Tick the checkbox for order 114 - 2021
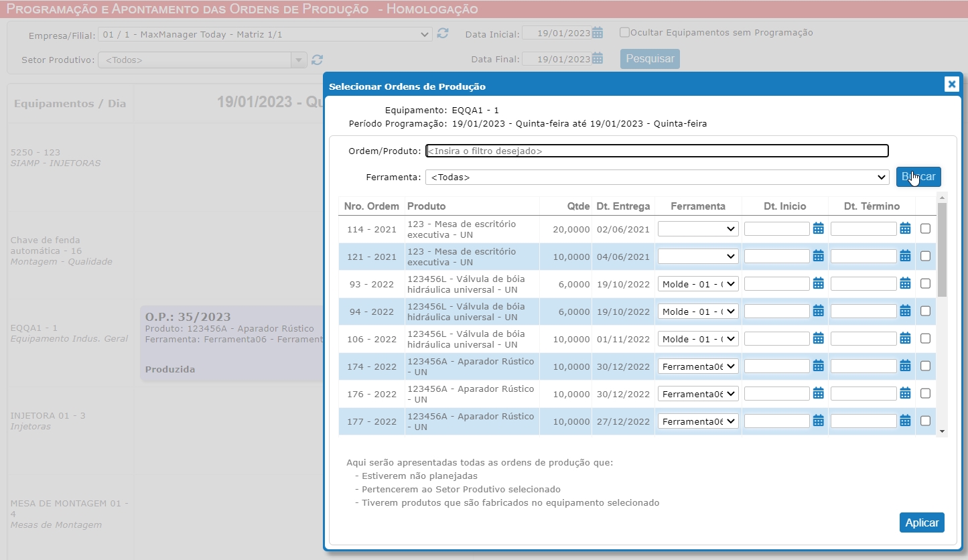968x560 pixels. coord(925,228)
